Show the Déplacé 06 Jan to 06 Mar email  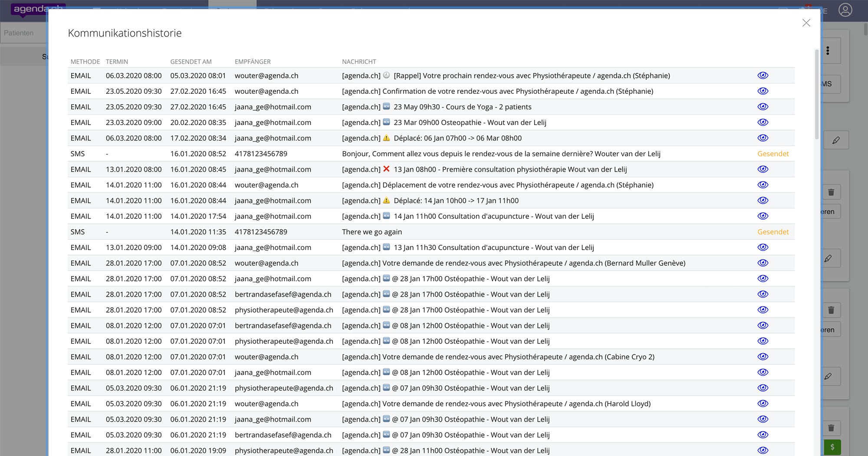pyautogui.click(x=763, y=138)
